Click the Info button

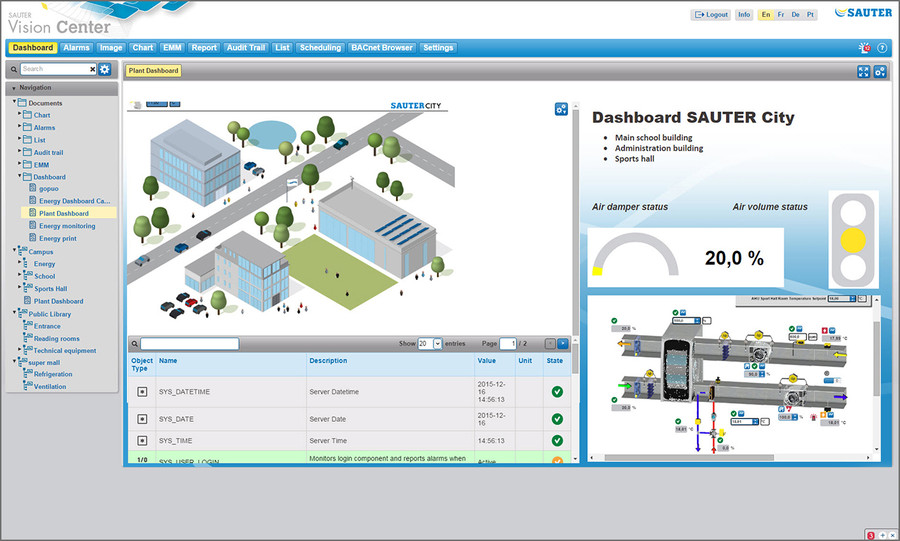click(x=744, y=15)
